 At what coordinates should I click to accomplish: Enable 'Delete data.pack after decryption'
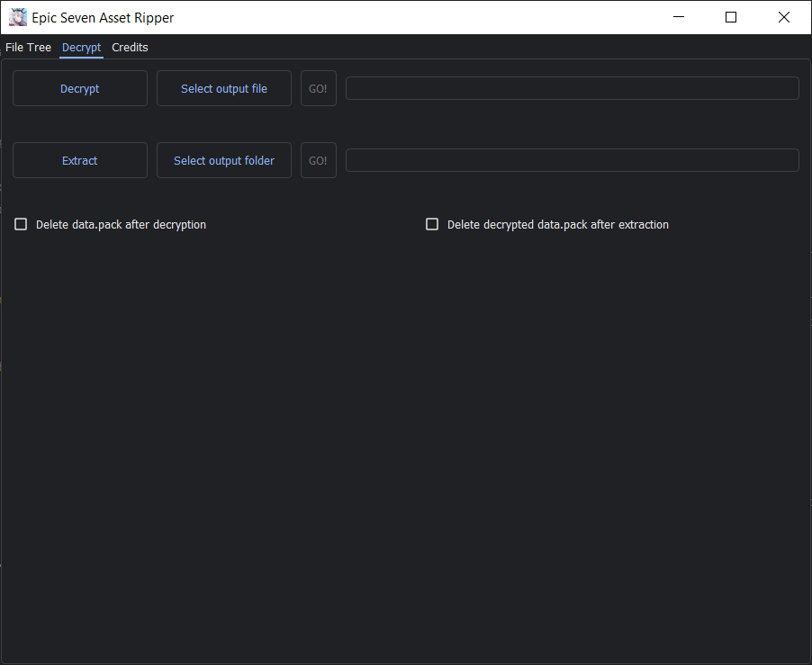(21, 223)
